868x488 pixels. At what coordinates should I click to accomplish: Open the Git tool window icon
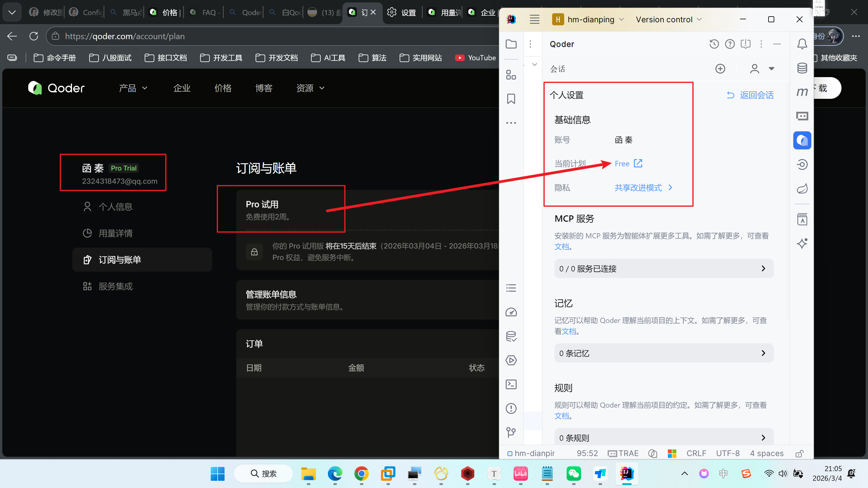click(x=511, y=432)
